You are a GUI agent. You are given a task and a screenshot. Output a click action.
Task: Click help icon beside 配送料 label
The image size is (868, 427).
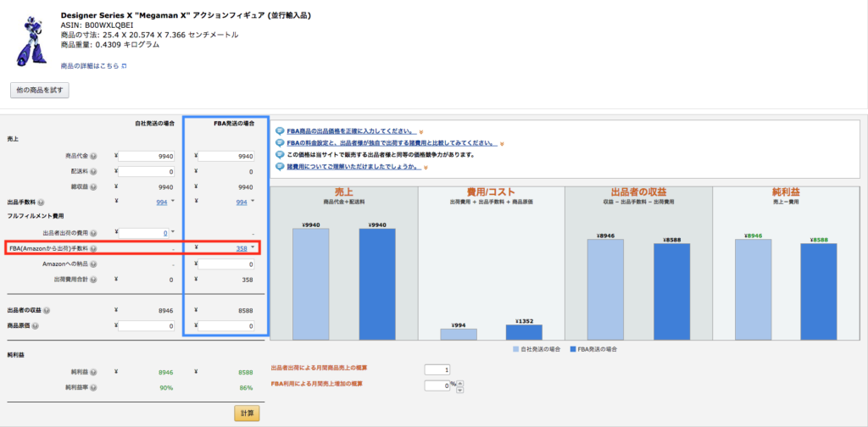click(x=93, y=171)
